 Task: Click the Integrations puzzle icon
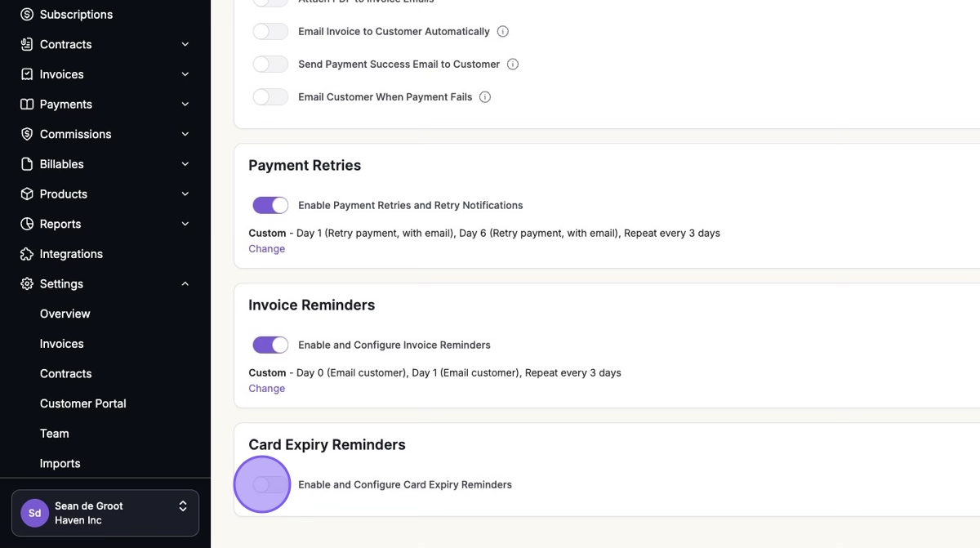tap(27, 254)
